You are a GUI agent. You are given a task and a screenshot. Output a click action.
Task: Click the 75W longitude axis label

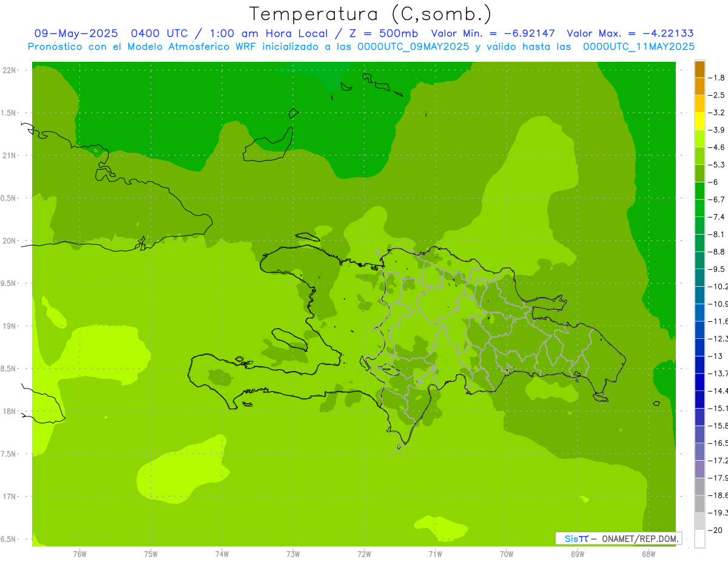coord(150,554)
